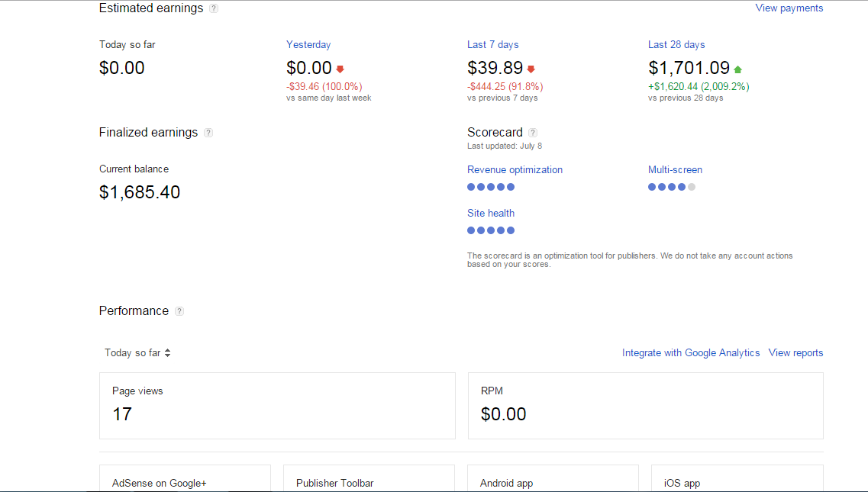Click the Scorecard help question mark
The height and width of the screenshot is (492, 868).
tap(533, 133)
